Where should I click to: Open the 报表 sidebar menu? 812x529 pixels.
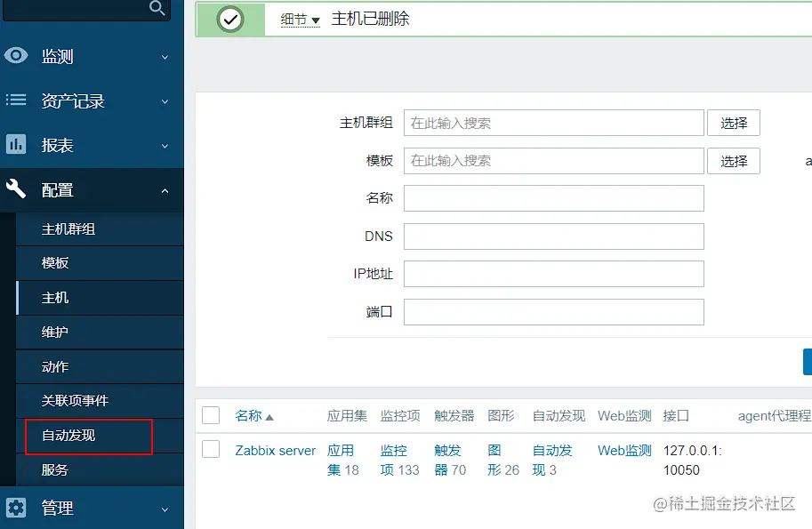point(92,146)
